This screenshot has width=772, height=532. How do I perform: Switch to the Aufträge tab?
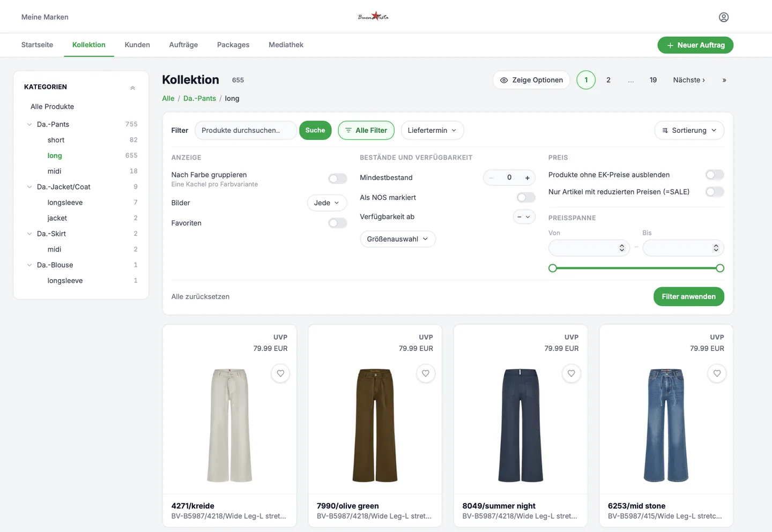183,45
